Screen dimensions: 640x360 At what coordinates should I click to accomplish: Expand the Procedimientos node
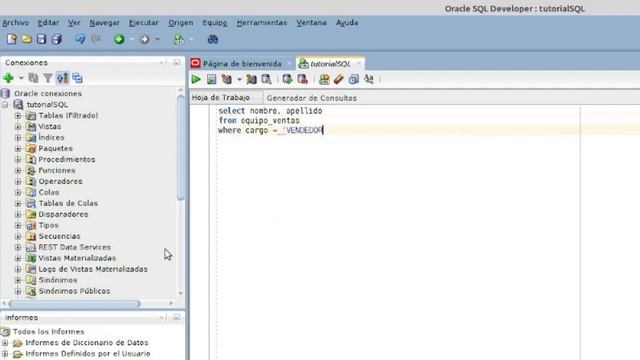coord(18,160)
